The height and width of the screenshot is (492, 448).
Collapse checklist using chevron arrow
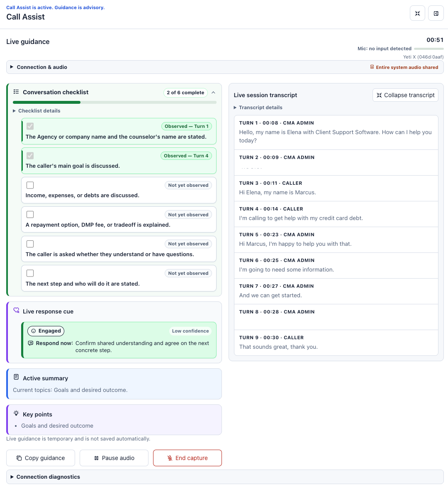(x=214, y=93)
